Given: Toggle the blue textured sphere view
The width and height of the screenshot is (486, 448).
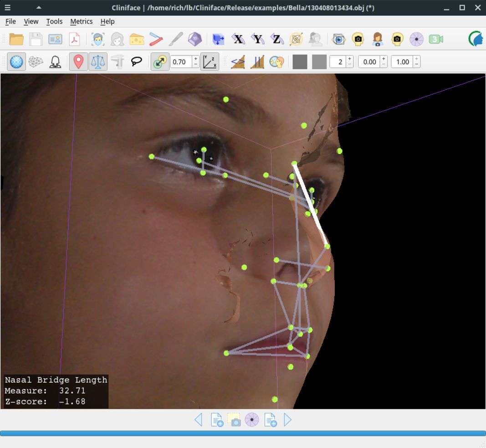Looking at the screenshot, I should coord(16,62).
